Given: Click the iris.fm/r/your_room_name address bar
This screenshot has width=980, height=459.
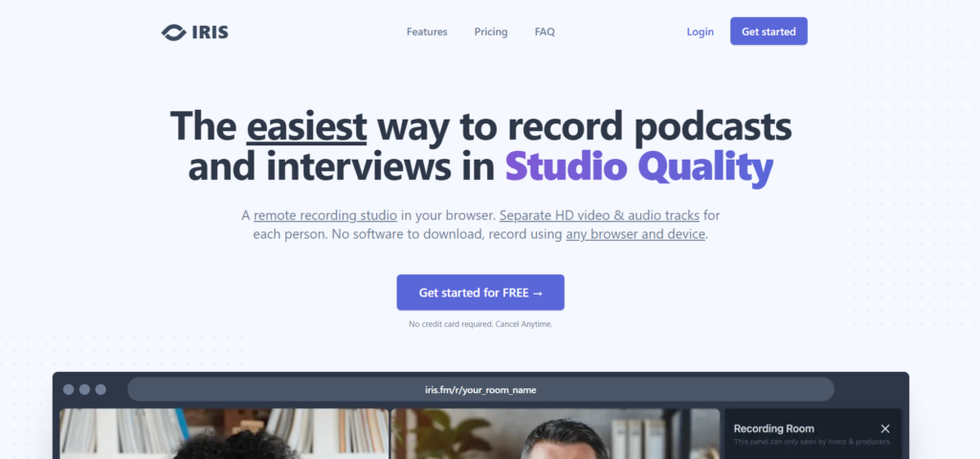Looking at the screenshot, I should pyautogui.click(x=480, y=390).
